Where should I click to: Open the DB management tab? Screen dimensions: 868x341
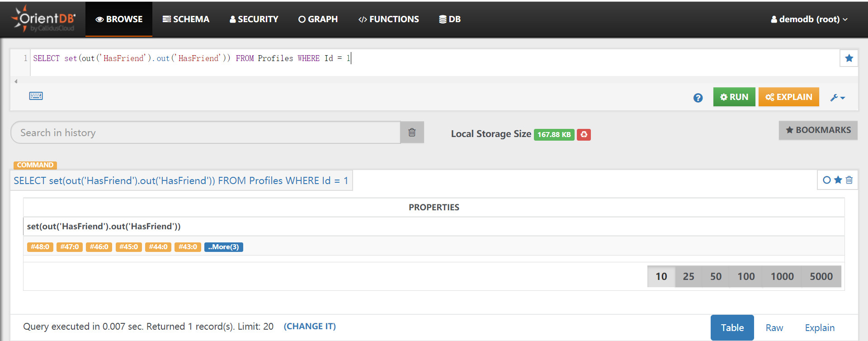[450, 19]
